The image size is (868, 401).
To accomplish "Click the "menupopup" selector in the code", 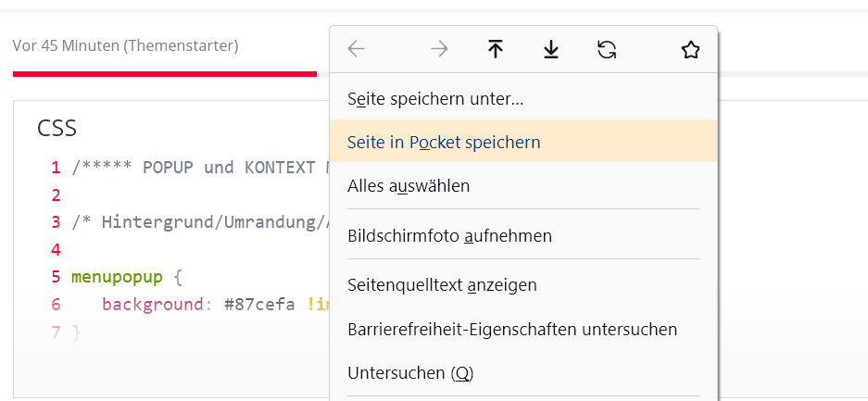I will point(118,277).
